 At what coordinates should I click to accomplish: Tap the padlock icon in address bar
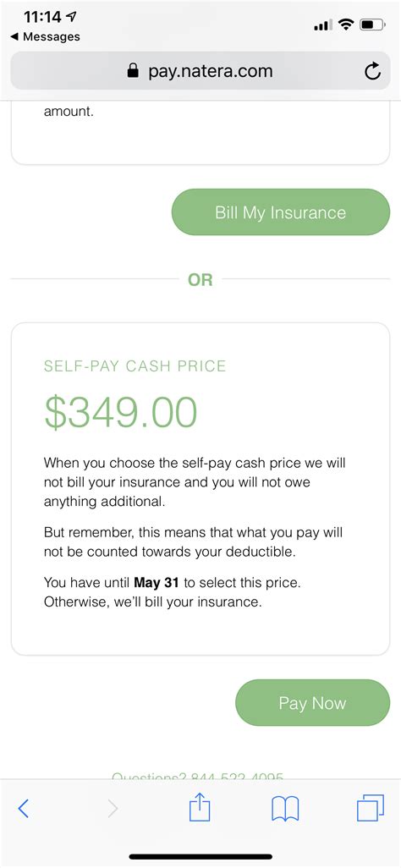click(133, 70)
